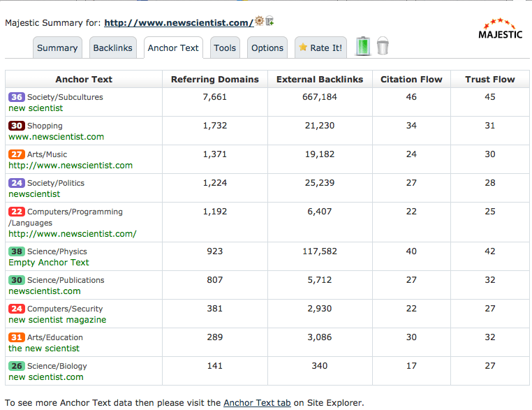Click the External Backlinks column header

[x=320, y=80]
